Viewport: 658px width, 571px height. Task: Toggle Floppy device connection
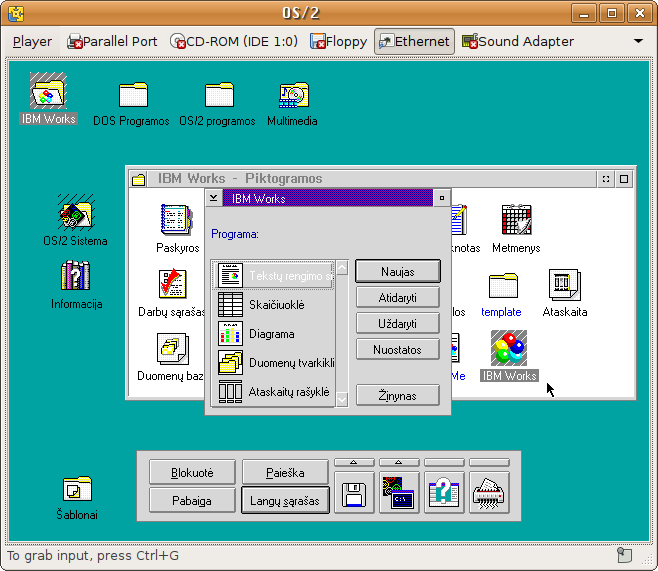[338, 42]
